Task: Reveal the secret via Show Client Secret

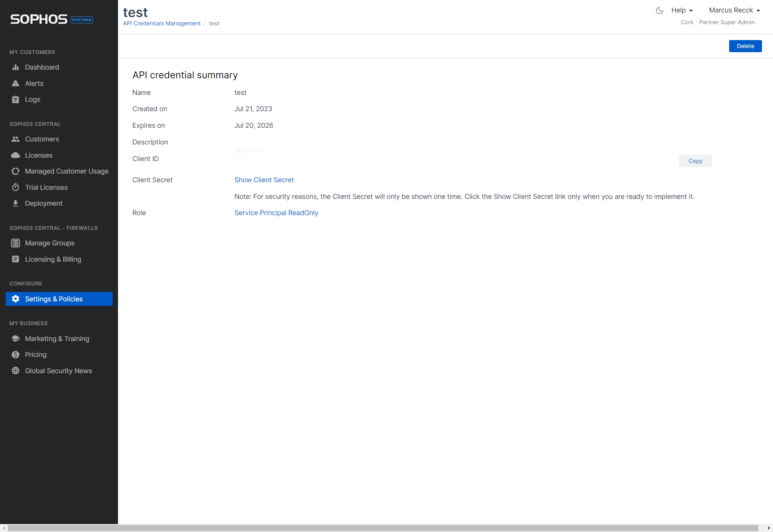Action: point(264,180)
